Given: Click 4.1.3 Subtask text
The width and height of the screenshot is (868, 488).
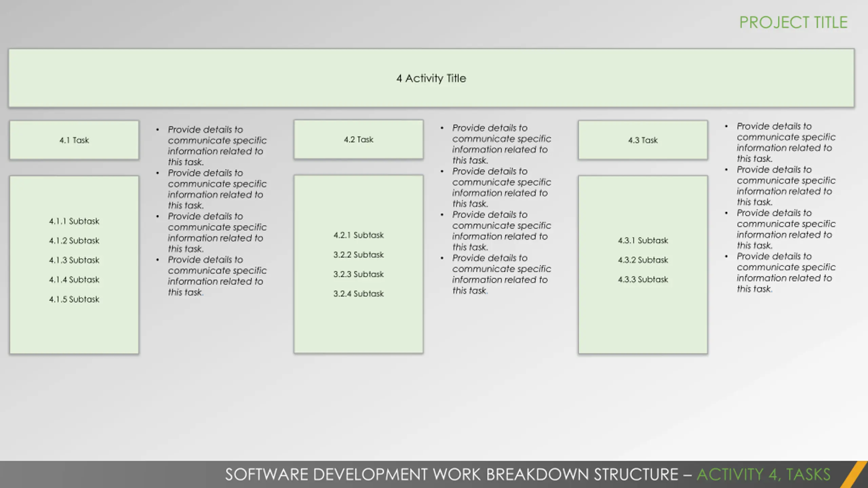Looking at the screenshot, I should (74, 260).
